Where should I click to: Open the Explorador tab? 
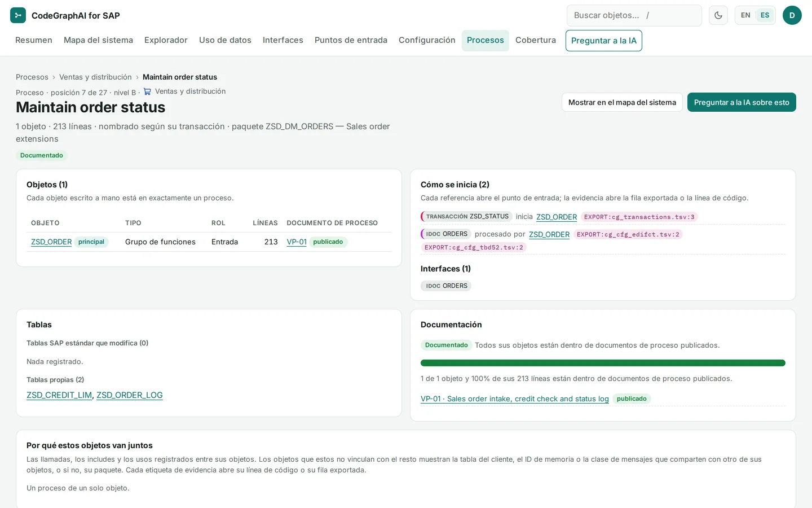[x=166, y=40]
